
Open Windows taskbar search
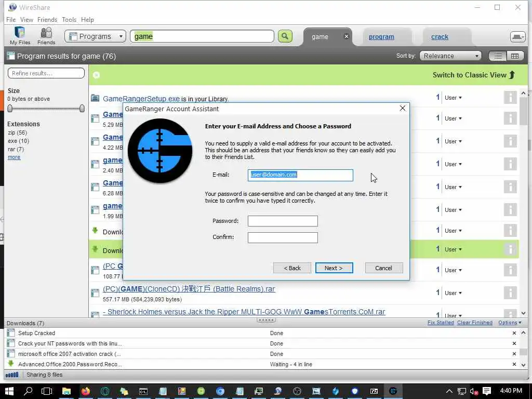pyautogui.click(x=28, y=391)
